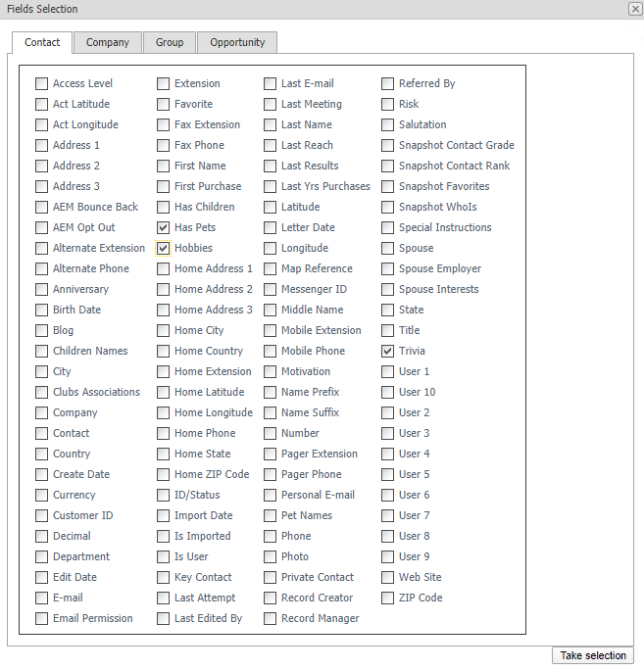Enable the Key Contact field
This screenshot has height=671, width=644.
pyautogui.click(x=163, y=577)
